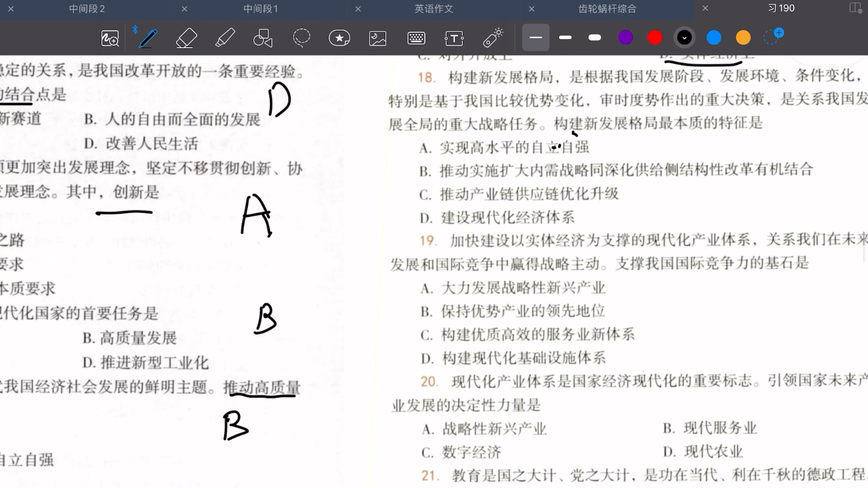
Task: Tap option C. 数字经济
Action: [461, 452]
